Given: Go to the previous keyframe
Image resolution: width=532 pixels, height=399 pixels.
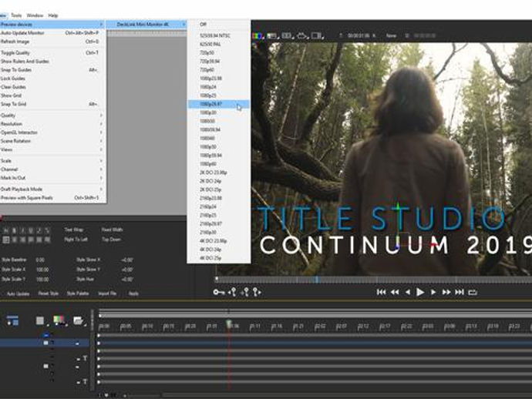Looking at the screenshot, I should (232, 292).
